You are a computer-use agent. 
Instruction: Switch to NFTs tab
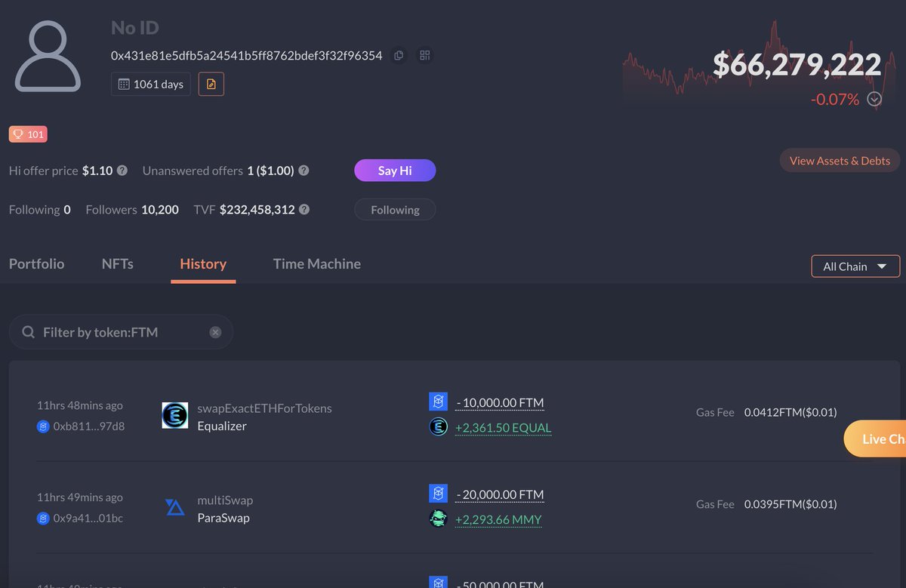[x=118, y=263]
